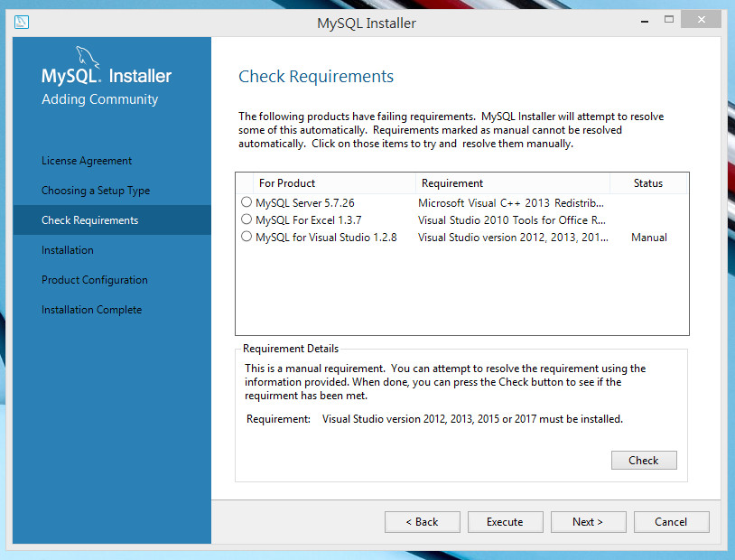Click 'Microsoft Visual C++ 2013 Redistrib...' requirement cell

[511, 203]
